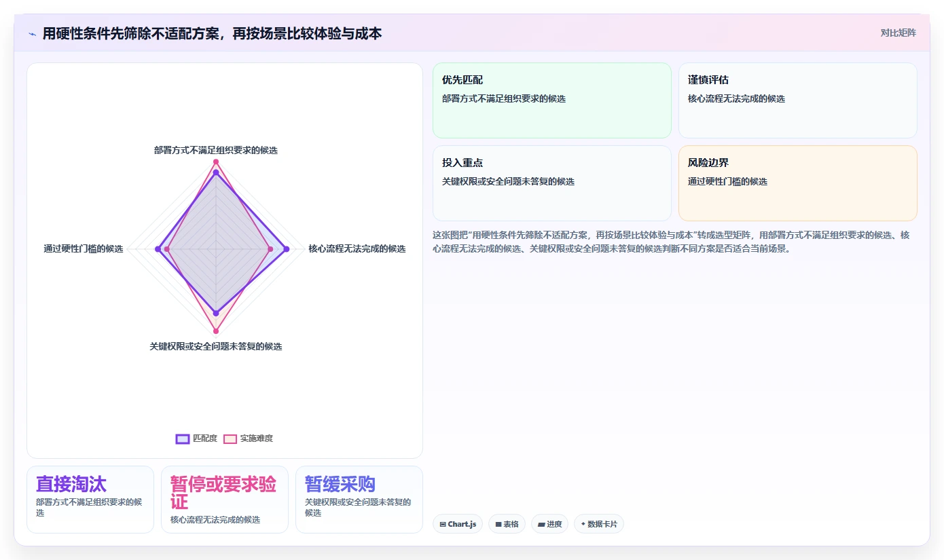Click the pink 实施难度 point at the top axis
Image resolution: width=944 pixels, height=560 pixels.
click(216, 162)
